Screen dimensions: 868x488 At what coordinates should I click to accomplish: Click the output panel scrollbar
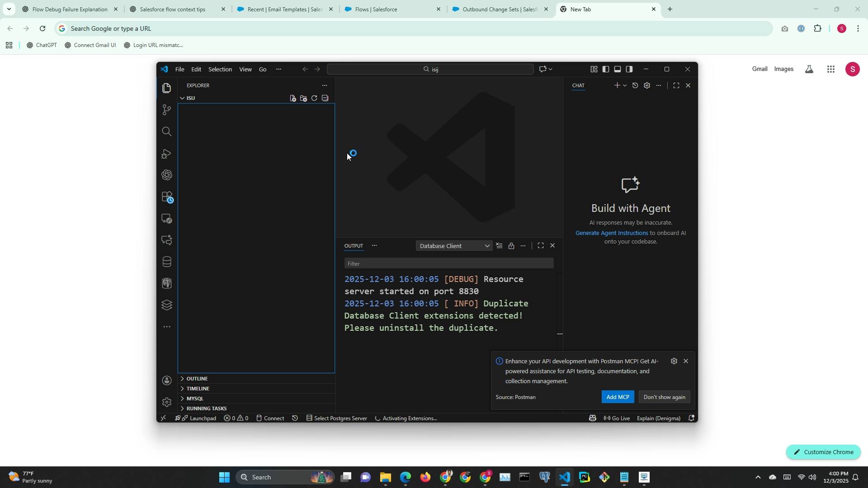pos(560,312)
